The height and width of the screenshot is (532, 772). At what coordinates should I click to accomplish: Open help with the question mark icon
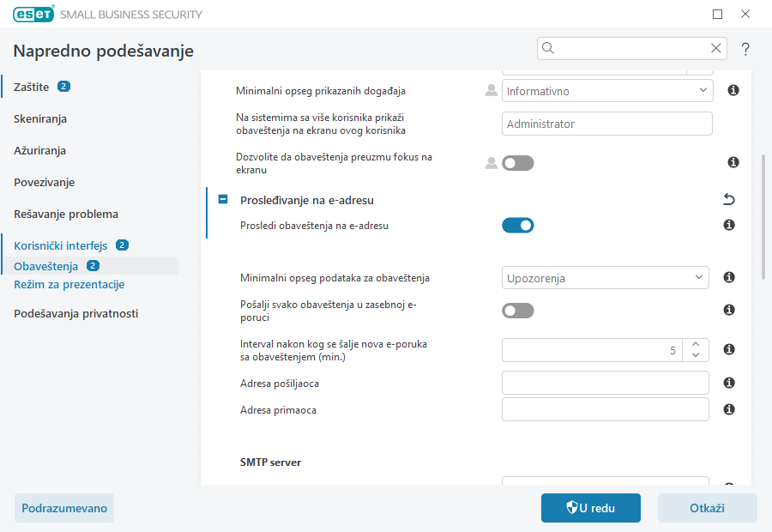click(745, 49)
